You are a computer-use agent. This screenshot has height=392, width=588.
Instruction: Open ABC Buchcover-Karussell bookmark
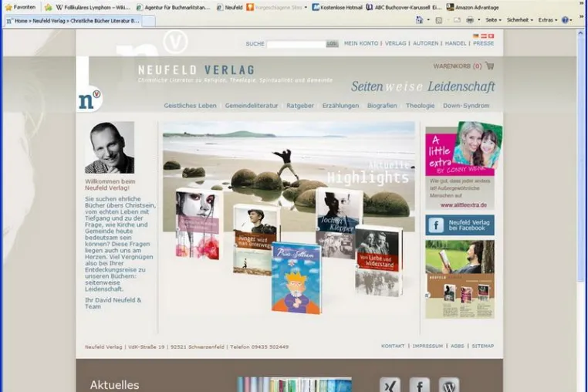tap(404, 7)
